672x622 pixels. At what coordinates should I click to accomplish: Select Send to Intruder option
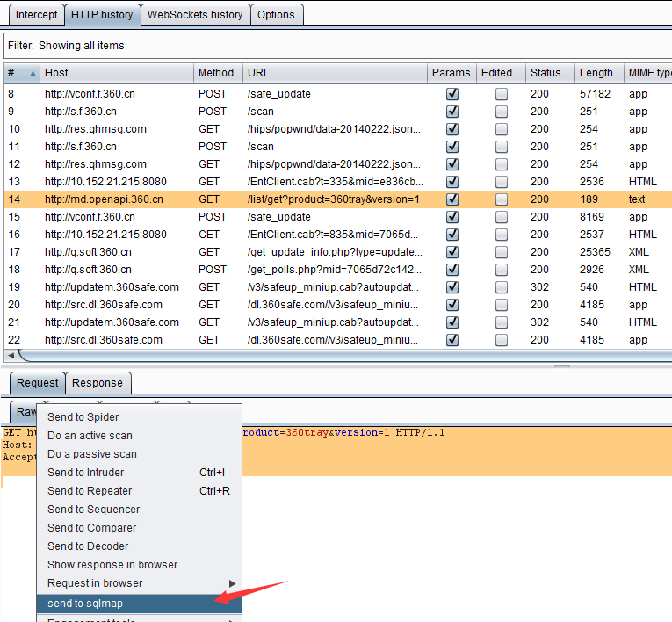86,473
